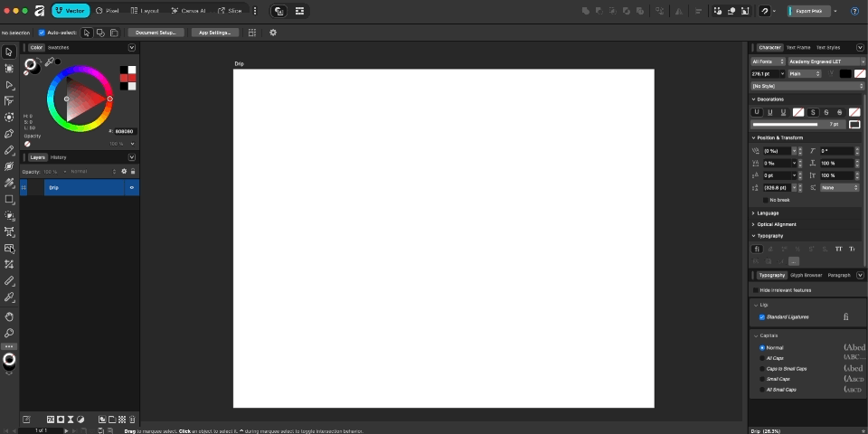Select the Color Picker tool in toolbar
This screenshot has height=434, width=868.
pyautogui.click(x=9, y=297)
